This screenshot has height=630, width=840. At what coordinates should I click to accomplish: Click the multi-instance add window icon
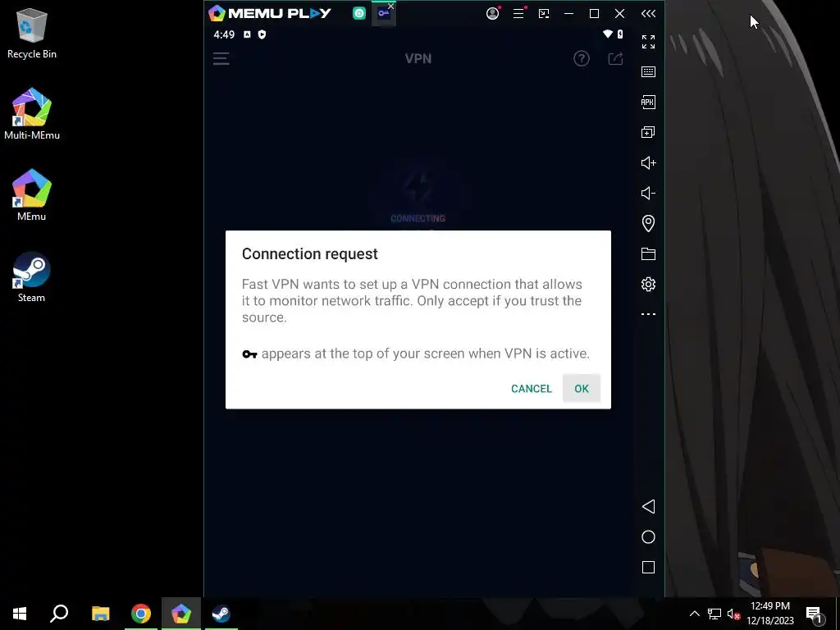click(648, 132)
